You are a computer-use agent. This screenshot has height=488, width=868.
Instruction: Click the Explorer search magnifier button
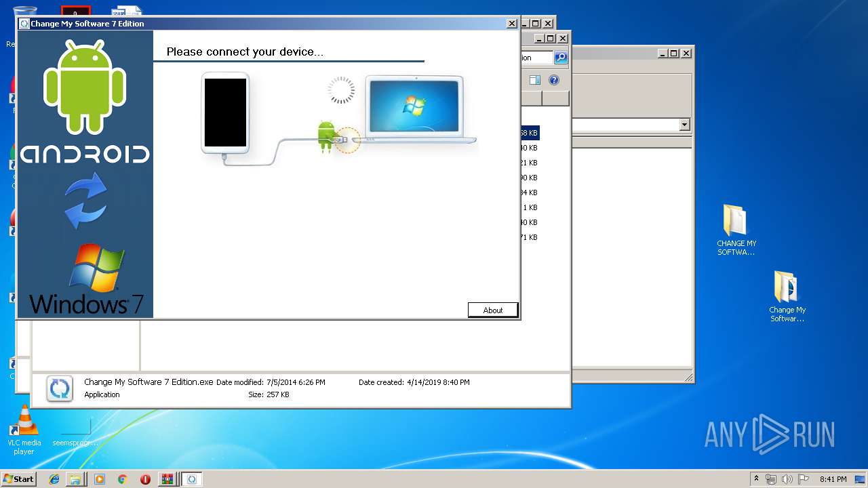(x=561, y=58)
